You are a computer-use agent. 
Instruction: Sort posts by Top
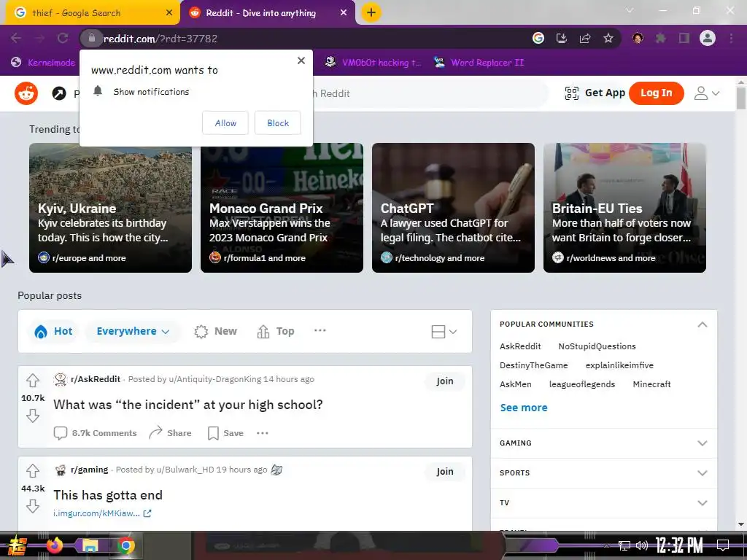(275, 331)
